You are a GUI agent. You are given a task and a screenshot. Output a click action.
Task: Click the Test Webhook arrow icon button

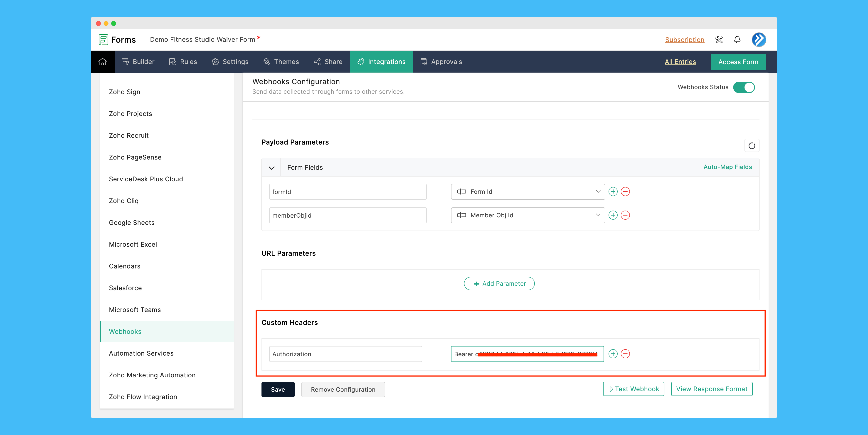[612, 389]
